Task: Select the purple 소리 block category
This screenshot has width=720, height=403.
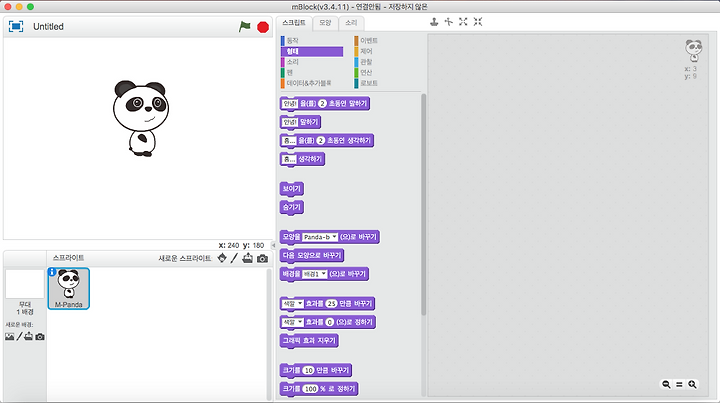Action: pyautogui.click(x=312, y=62)
